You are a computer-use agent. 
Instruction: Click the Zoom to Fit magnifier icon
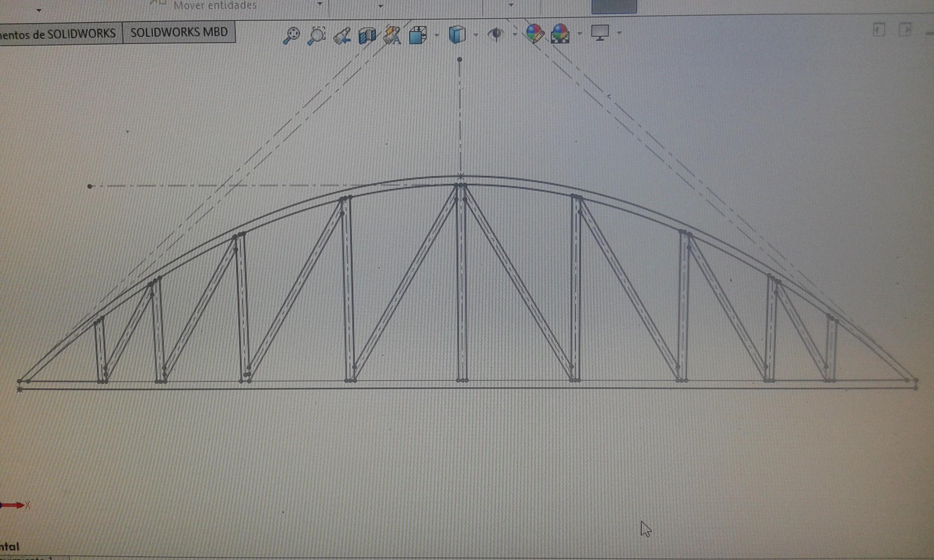point(291,35)
